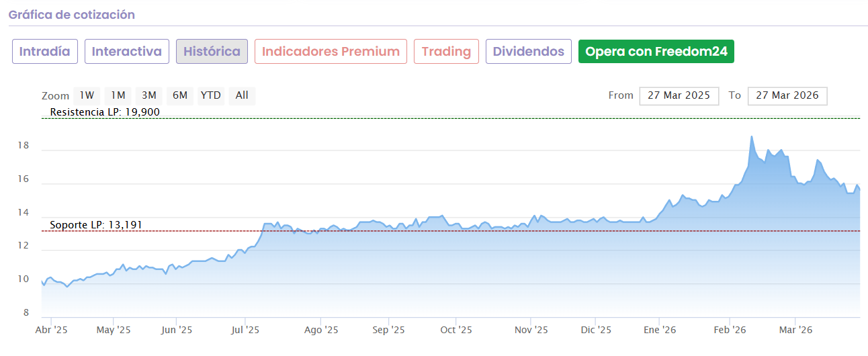Screen dimensions: 868x356
Task: Click the Gráfica de cotización heading
Action: point(72,15)
